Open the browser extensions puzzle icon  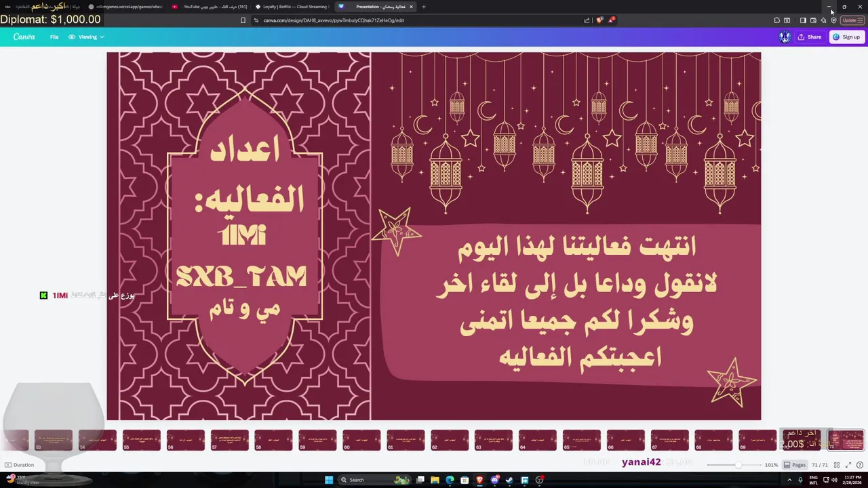point(776,20)
